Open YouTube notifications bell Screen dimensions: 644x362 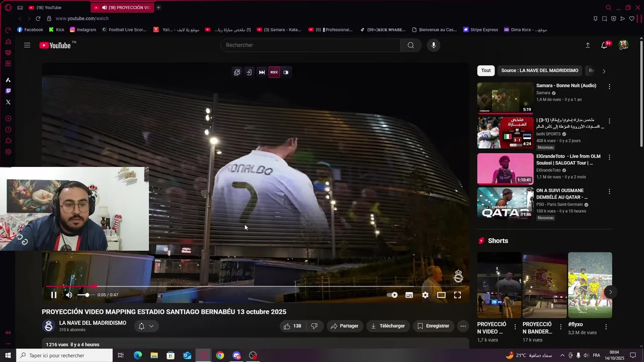[x=604, y=45]
